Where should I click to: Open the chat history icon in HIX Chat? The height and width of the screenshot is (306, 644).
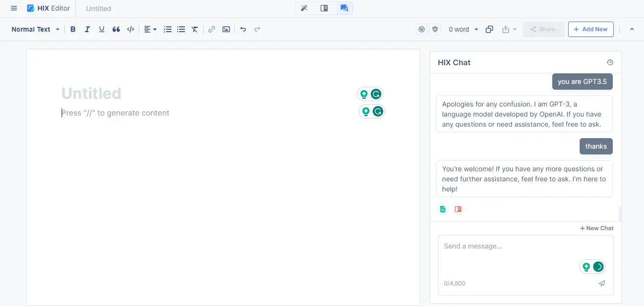[x=609, y=62]
